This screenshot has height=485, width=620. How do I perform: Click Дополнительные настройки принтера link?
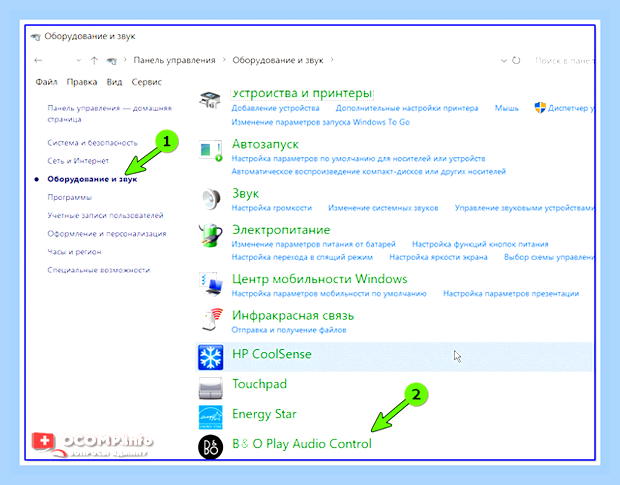pyautogui.click(x=407, y=108)
